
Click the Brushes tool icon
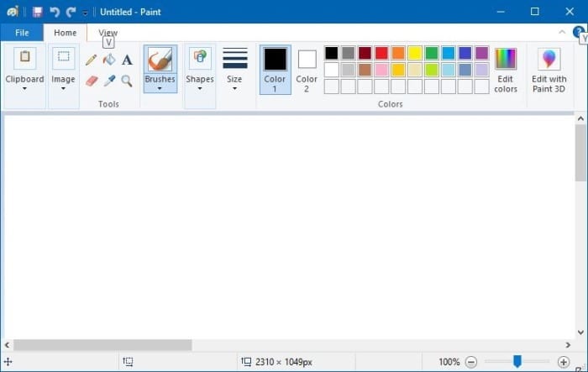pyautogui.click(x=160, y=60)
